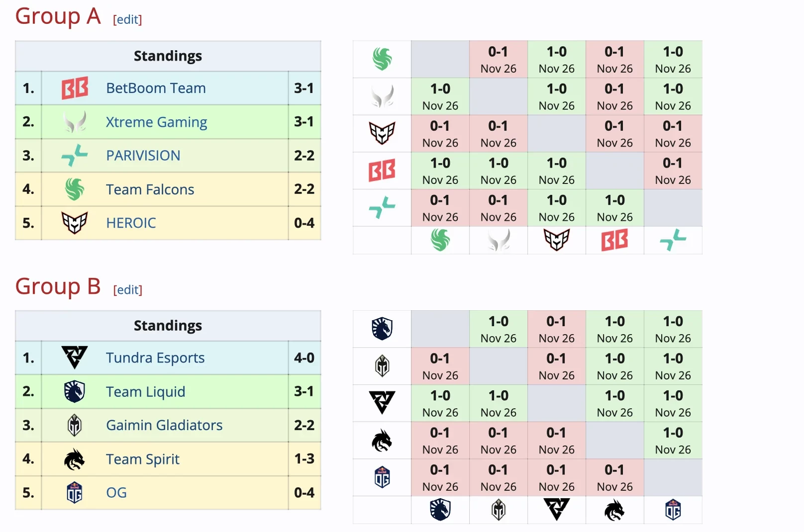Open the Team Liquid page link

145,392
